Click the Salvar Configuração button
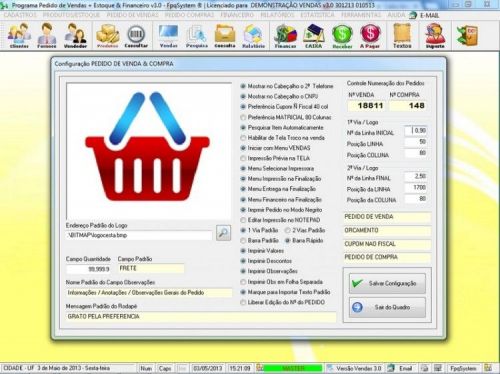The width and height of the screenshot is (500, 374). [387, 283]
